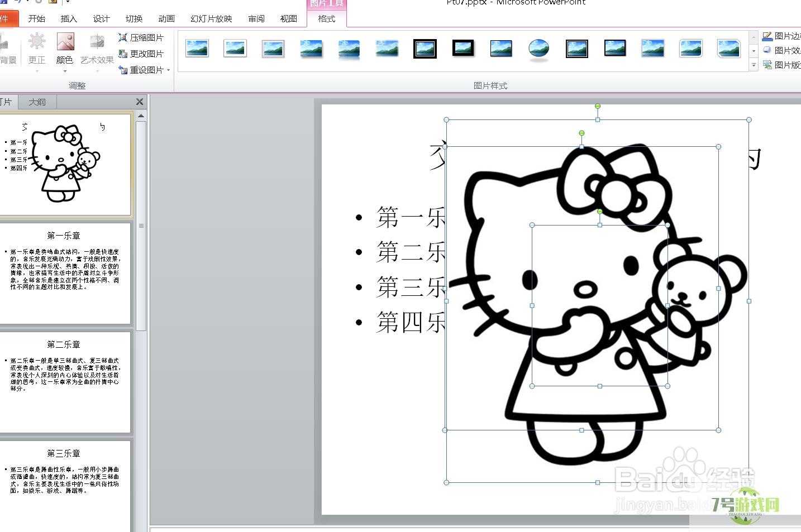
Task: Switch to the 动画 (Animations) ribbon tab
Action: tap(166, 18)
